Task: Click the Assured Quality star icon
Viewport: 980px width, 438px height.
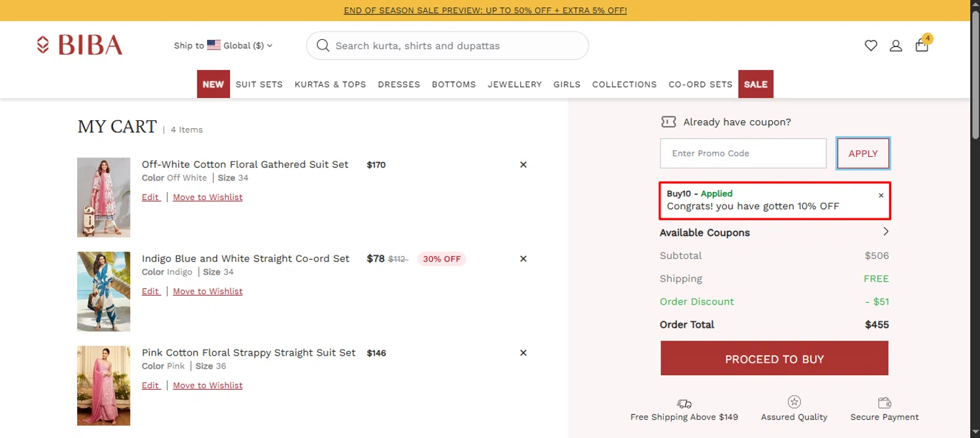Action: [794, 402]
